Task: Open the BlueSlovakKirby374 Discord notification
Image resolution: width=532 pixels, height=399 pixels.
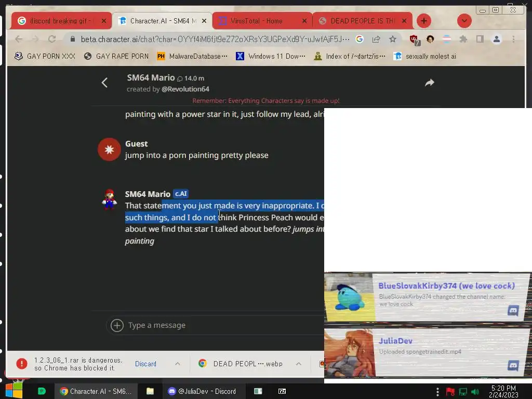Action: [427, 297]
